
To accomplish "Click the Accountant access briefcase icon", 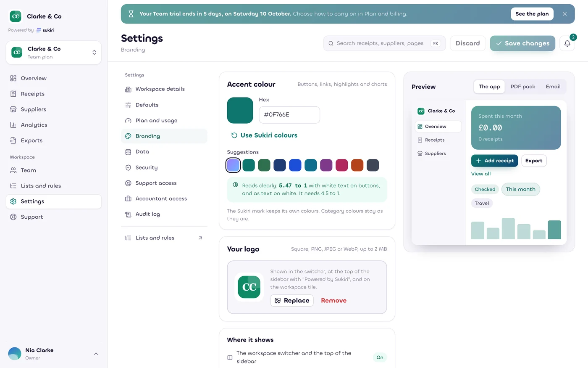I will pos(128,199).
